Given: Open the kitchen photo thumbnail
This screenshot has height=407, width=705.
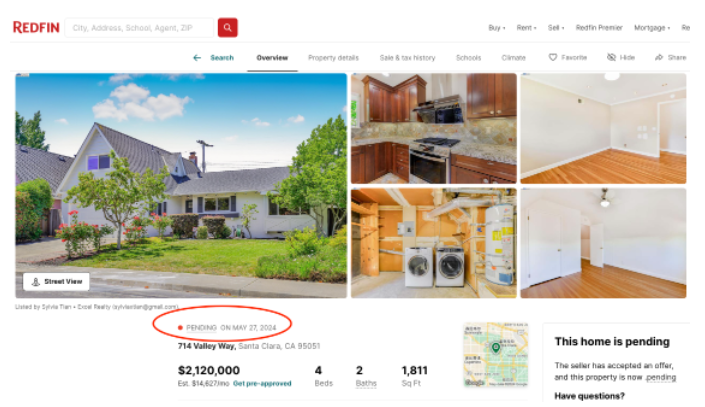Looking at the screenshot, I should (x=433, y=129).
